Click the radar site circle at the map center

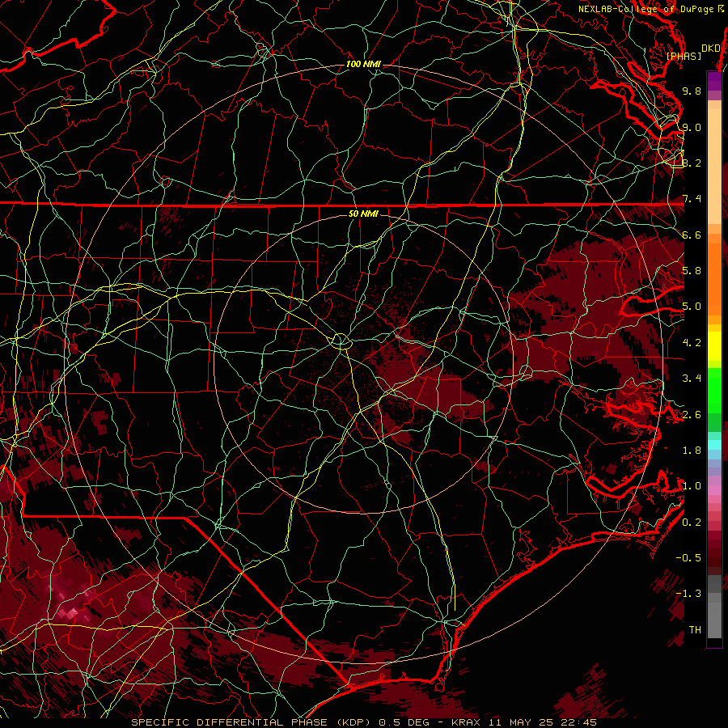click(x=341, y=341)
